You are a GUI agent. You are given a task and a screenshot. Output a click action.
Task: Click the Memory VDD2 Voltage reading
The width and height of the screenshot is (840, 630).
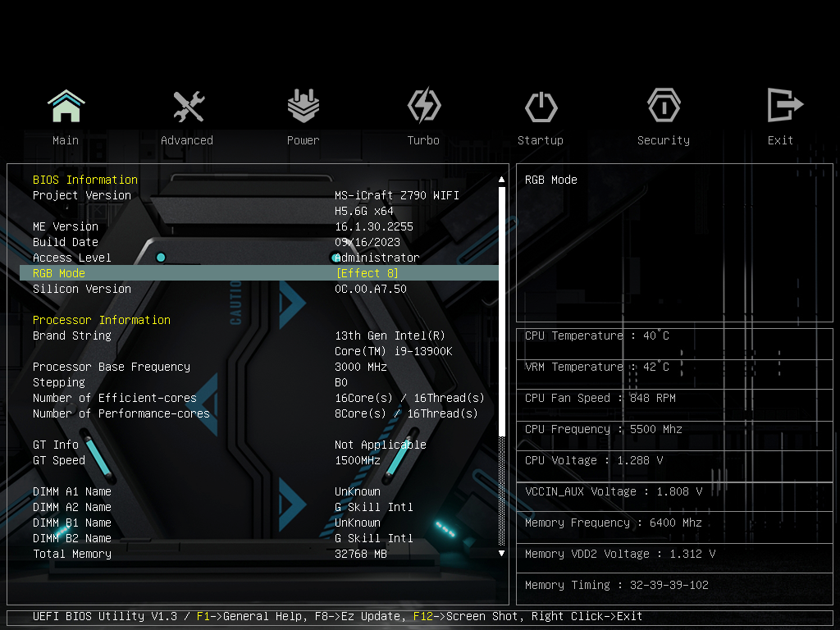(x=620, y=554)
